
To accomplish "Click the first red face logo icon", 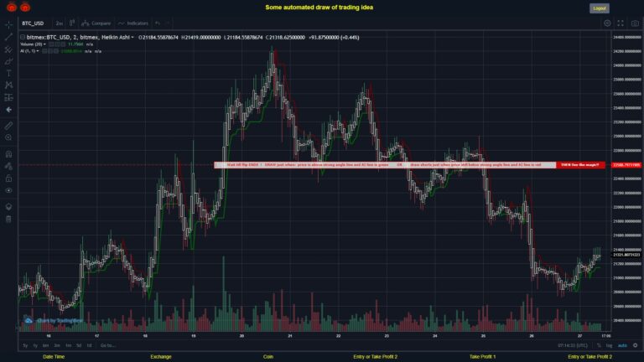I will [12, 7].
